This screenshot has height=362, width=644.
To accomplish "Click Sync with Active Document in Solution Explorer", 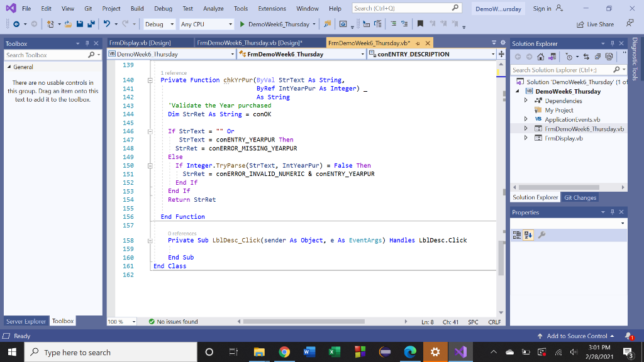I will tap(586, 56).
